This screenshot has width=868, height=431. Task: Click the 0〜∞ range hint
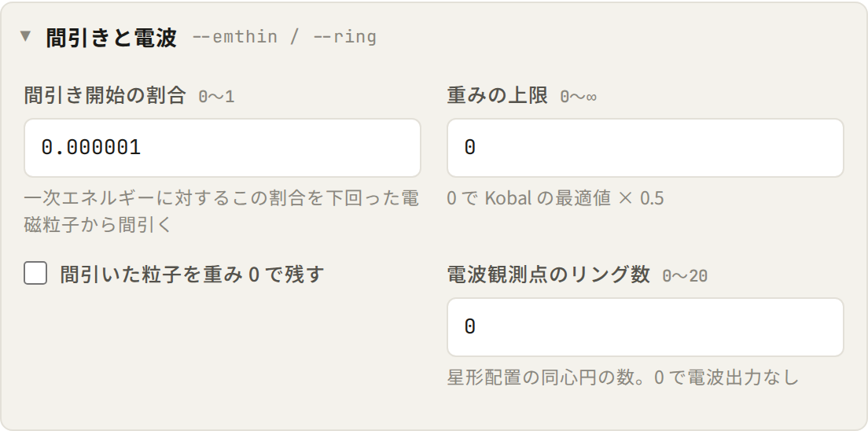pos(579,97)
